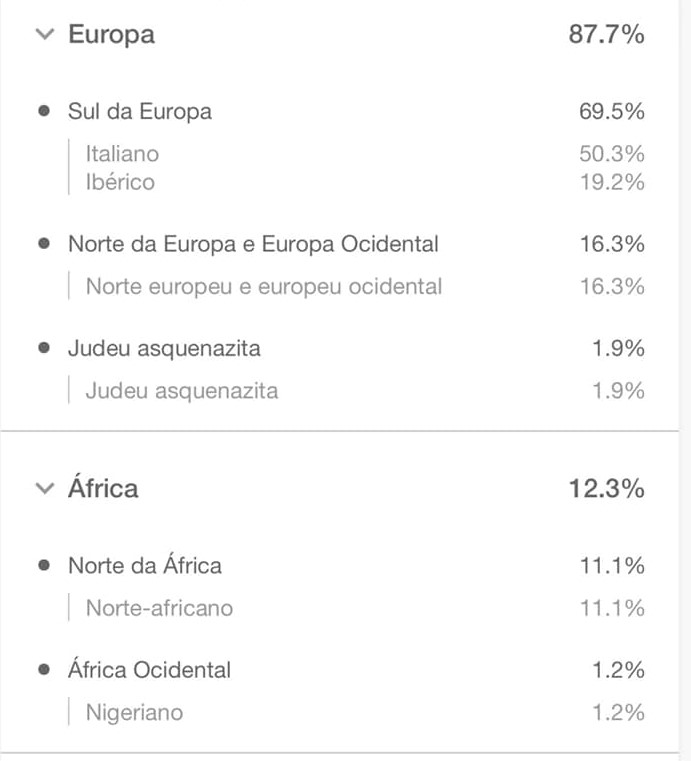Click the 50.3% Italiano percentage

tap(612, 154)
